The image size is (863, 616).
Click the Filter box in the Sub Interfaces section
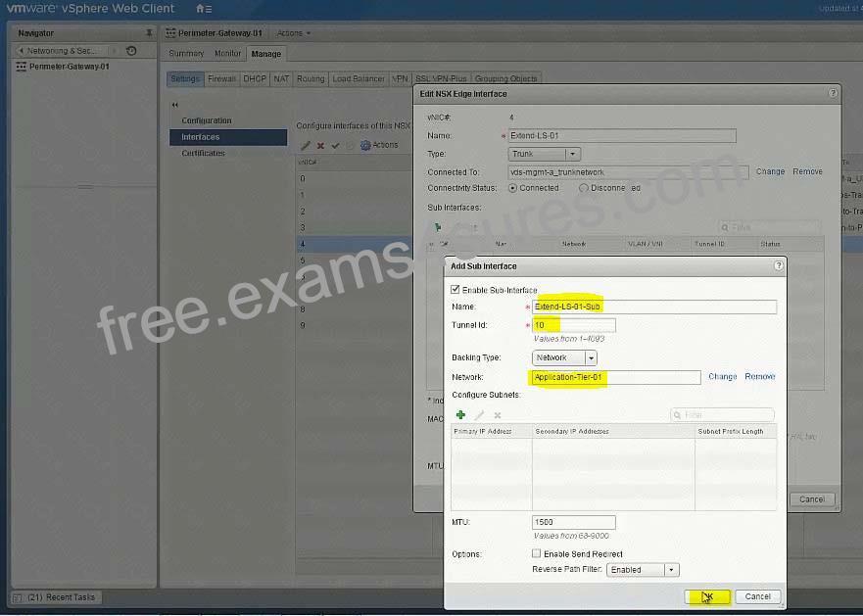[x=769, y=227]
